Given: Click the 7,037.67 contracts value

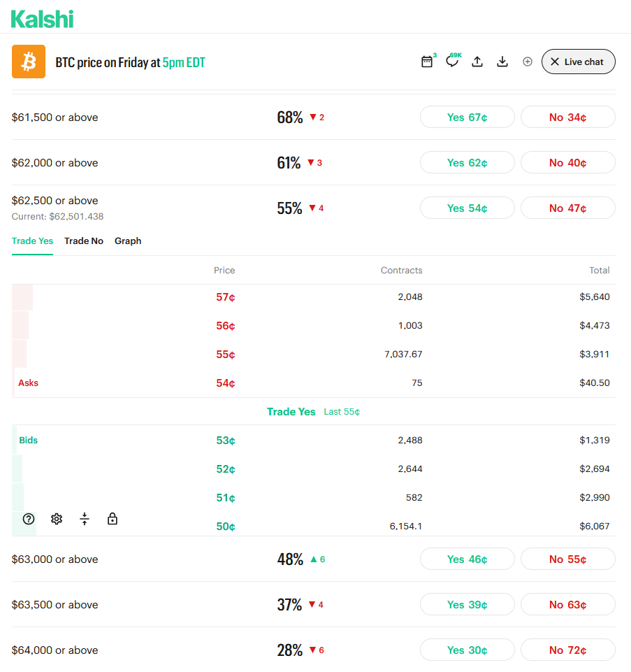Looking at the screenshot, I should pyautogui.click(x=403, y=354).
